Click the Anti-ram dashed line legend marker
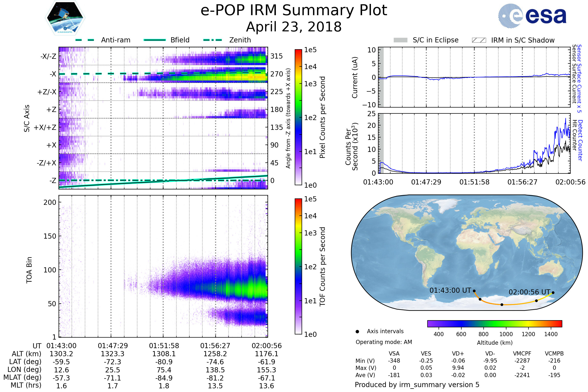This screenshot has height=392, width=588. (85, 40)
